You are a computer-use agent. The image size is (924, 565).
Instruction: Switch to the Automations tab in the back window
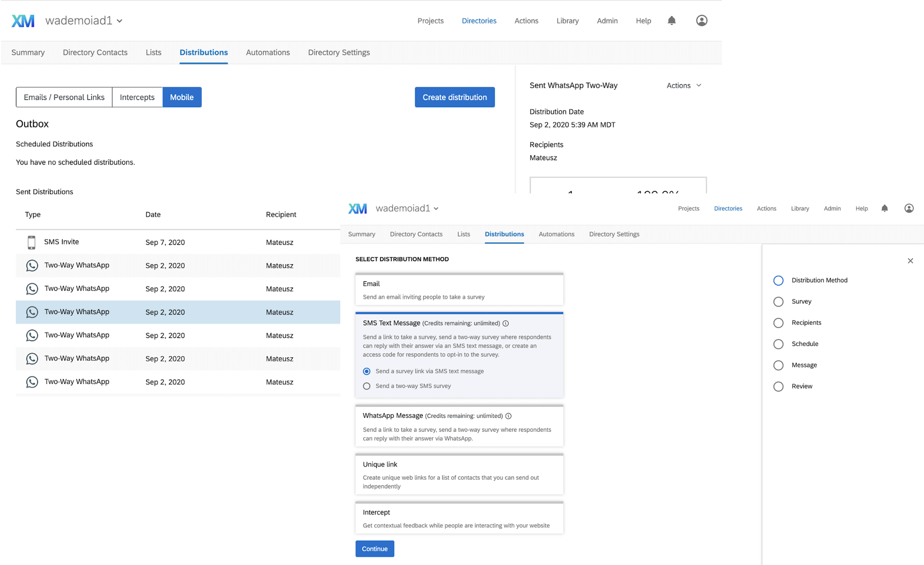click(268, 53)
